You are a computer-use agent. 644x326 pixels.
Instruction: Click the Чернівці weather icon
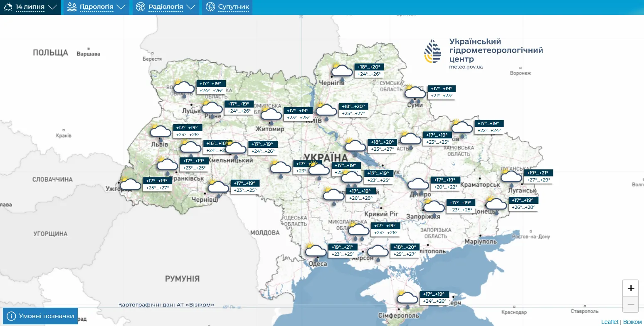[218, 188]
